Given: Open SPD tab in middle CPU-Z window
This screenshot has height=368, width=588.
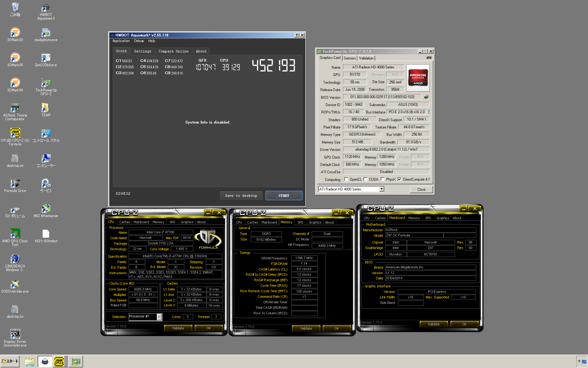Looking at the screenshot, I should (x=300, y=222).
